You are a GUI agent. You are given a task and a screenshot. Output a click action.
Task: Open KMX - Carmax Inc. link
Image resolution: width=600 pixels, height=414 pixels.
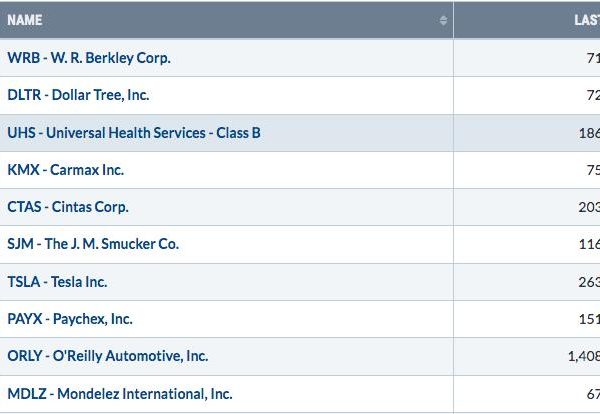click(x=65, y=170)
